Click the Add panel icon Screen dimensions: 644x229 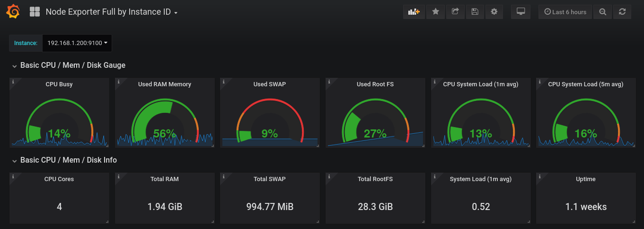click(414, 12)
